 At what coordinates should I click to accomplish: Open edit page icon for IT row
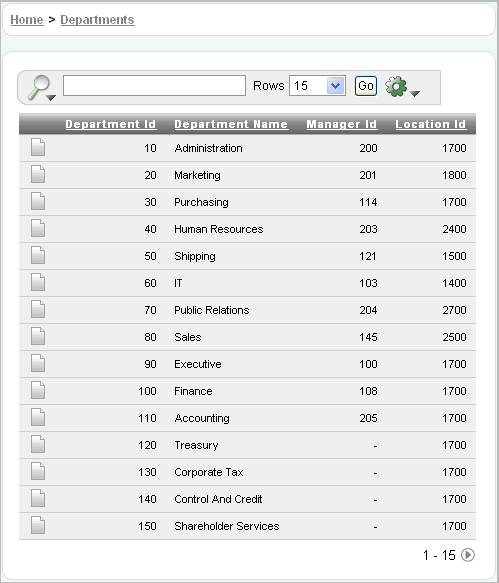coord(38,282)
